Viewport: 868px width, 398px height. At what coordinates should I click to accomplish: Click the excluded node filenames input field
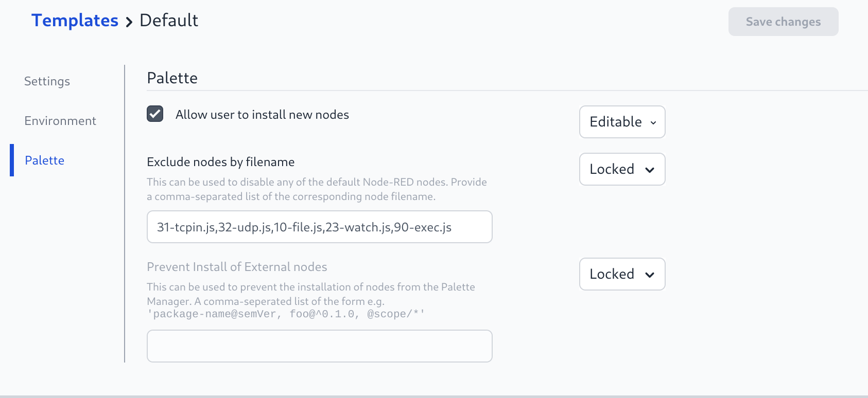(x=319, y=227)
